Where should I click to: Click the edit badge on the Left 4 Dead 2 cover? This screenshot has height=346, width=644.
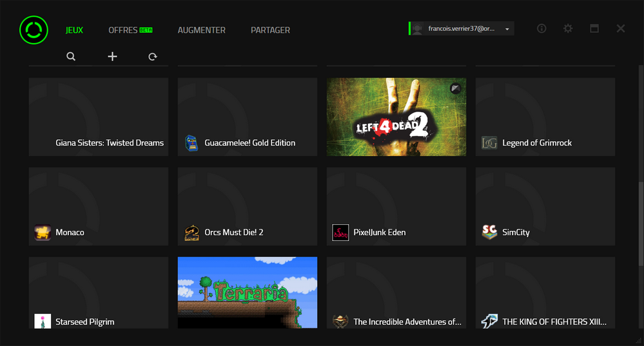coord(456,88)
